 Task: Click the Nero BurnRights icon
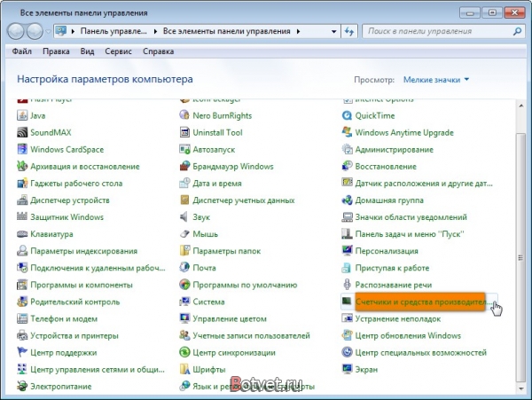184,115
